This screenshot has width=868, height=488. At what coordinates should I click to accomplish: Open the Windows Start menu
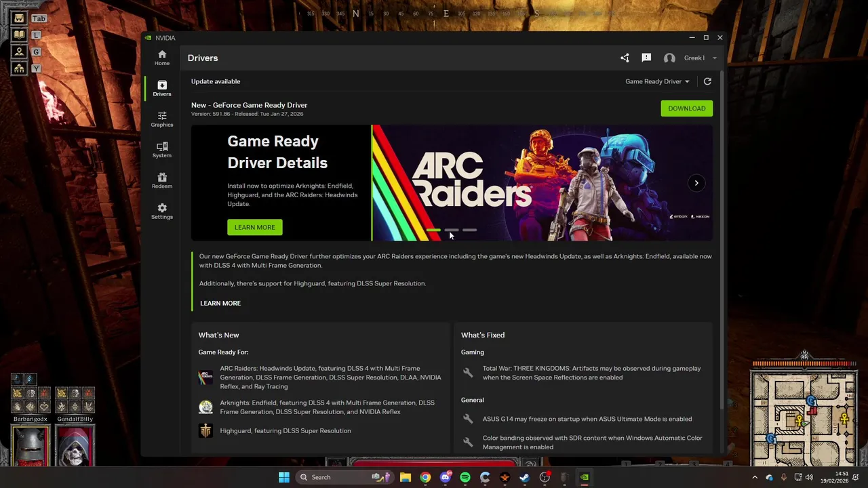pos(284,477)
